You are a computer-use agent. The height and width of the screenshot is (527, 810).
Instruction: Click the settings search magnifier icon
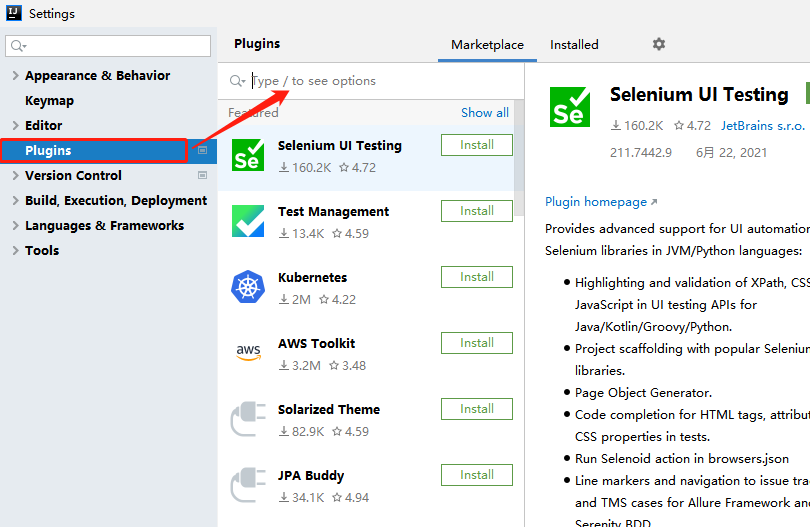click(x=18, y=46)
